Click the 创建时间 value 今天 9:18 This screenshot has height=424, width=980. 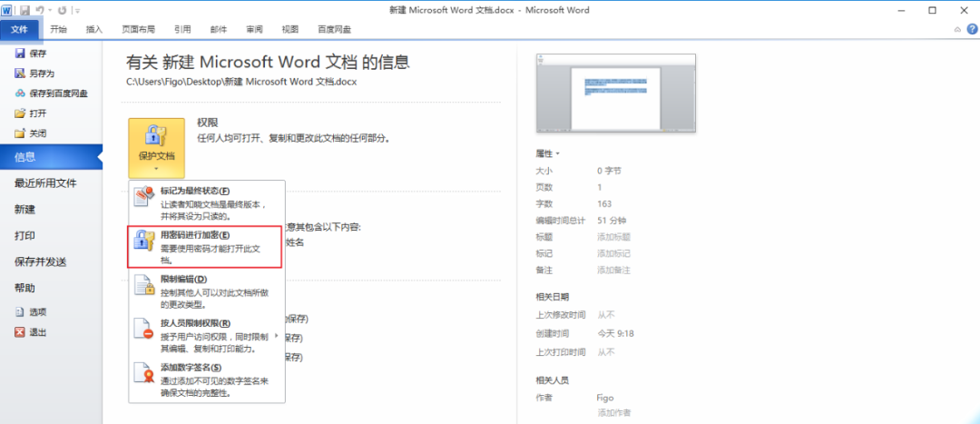point(615,333)
